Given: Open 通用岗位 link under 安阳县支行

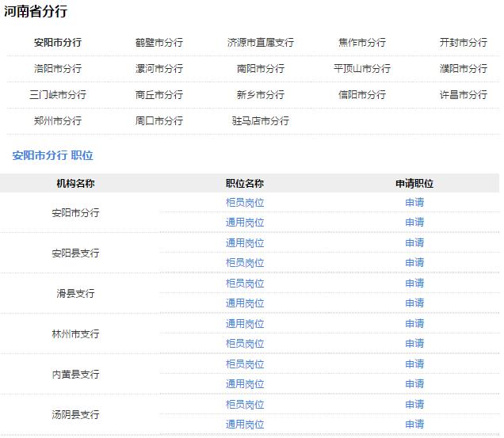Looking at the screenshot, I should pos(245,242).
